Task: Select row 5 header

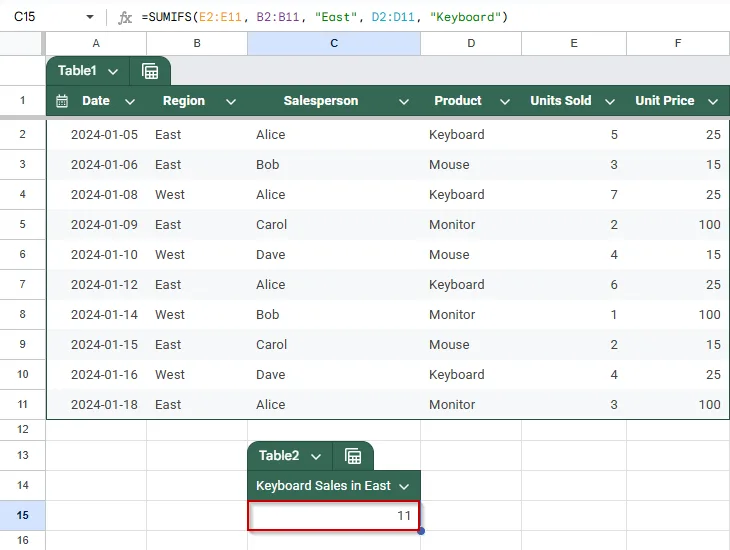Action: pyautogui.click(x=22, y=224)
